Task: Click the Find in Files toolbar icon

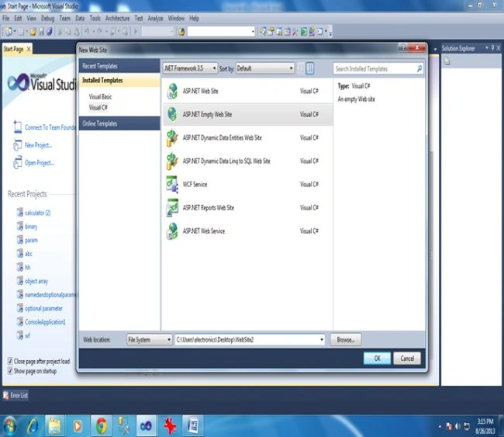Action: tap(181, 32)
